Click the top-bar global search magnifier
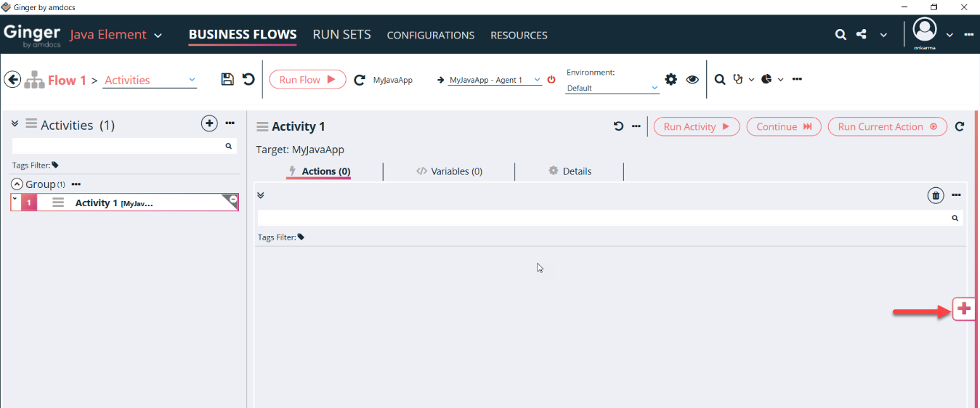The width and height of the screenshot is (980, 408). point(841,34)
